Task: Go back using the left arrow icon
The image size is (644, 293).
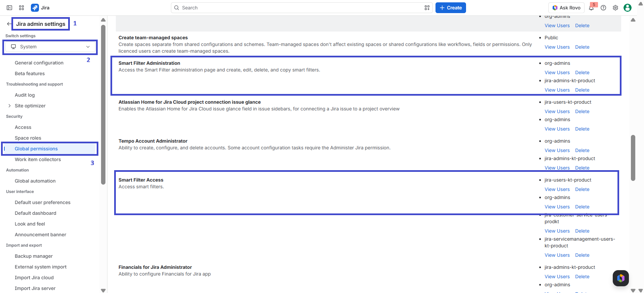Action: tap(9, 24)
